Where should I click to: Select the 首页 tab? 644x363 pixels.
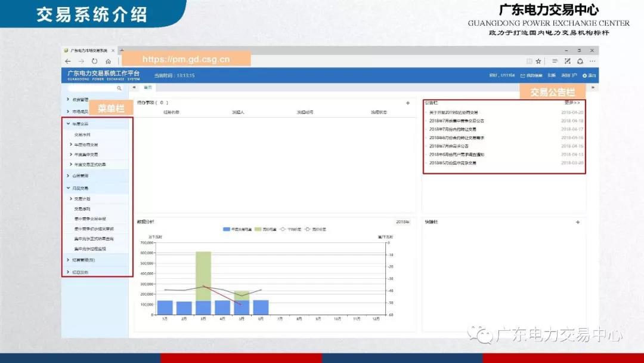[x=147, y=87]
